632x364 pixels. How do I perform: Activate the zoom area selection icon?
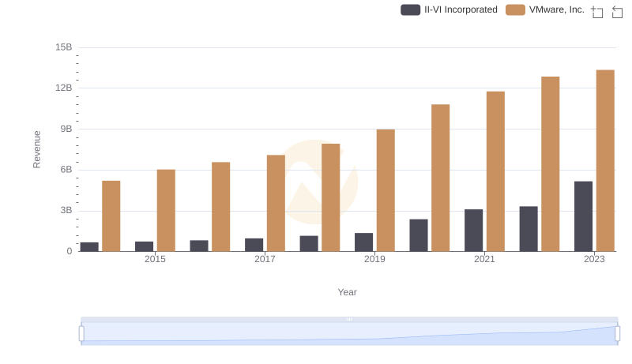coord(597,12)
